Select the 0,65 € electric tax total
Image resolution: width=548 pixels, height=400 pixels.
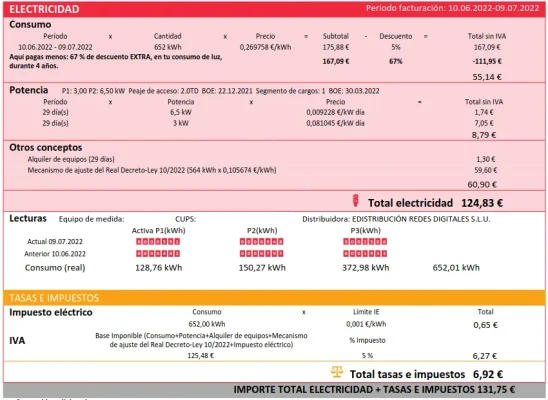point(485,325)
